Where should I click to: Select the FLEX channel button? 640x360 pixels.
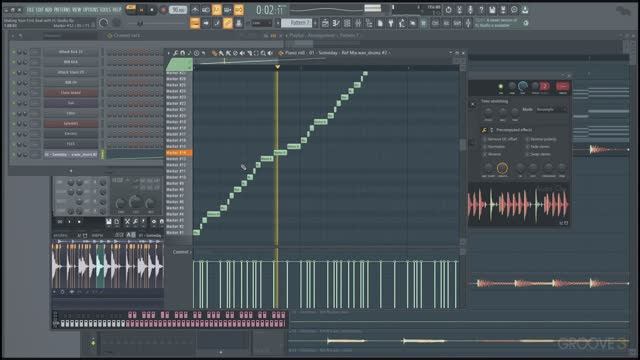pyautogui.click(x=71, y=144)
